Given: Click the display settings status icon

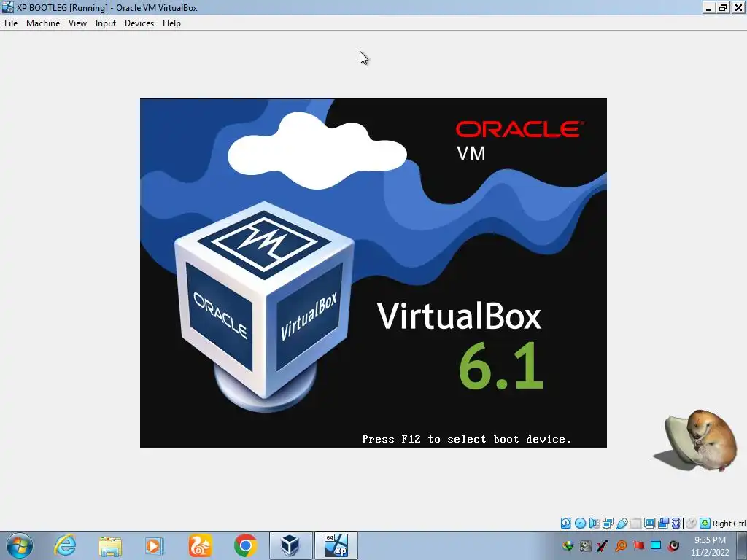Looking at the screenshot, I should coord(649,524).
